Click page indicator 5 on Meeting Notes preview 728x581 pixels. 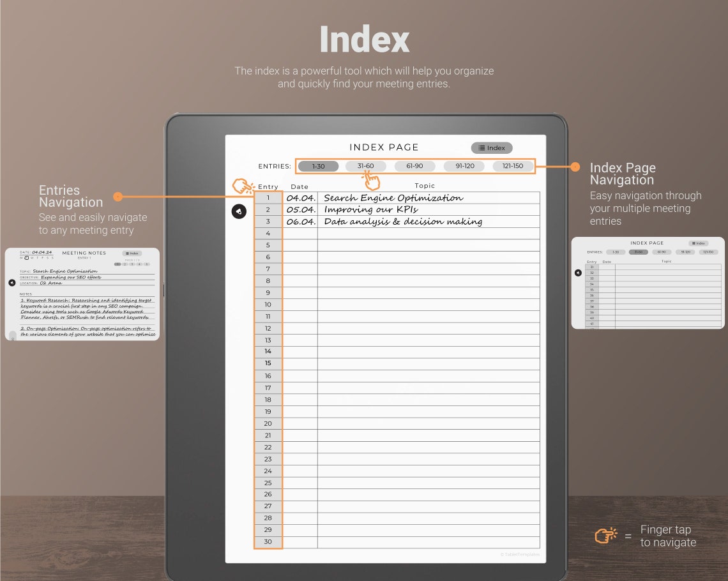[147, 263]
